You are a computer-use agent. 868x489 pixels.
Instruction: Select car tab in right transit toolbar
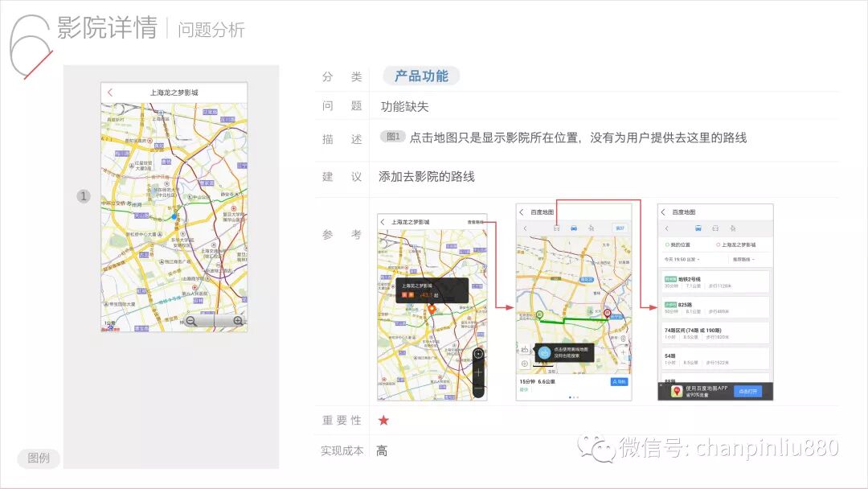pos(715,228)
